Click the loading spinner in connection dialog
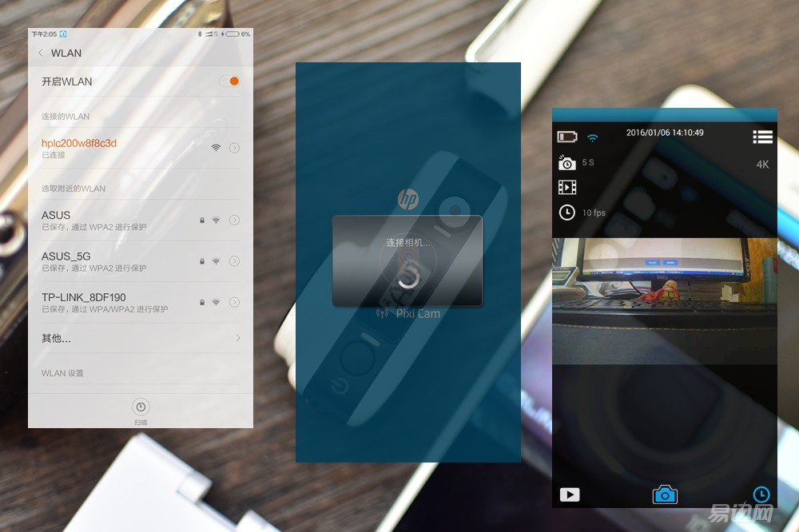This screenshot has height=532, width=799. tap(408, 277)
